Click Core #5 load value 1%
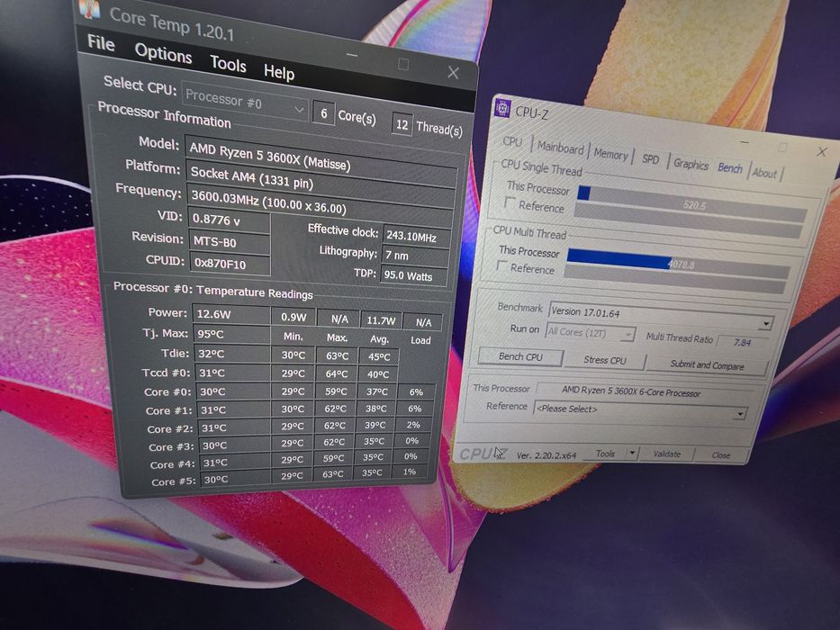 pos(410,472)
